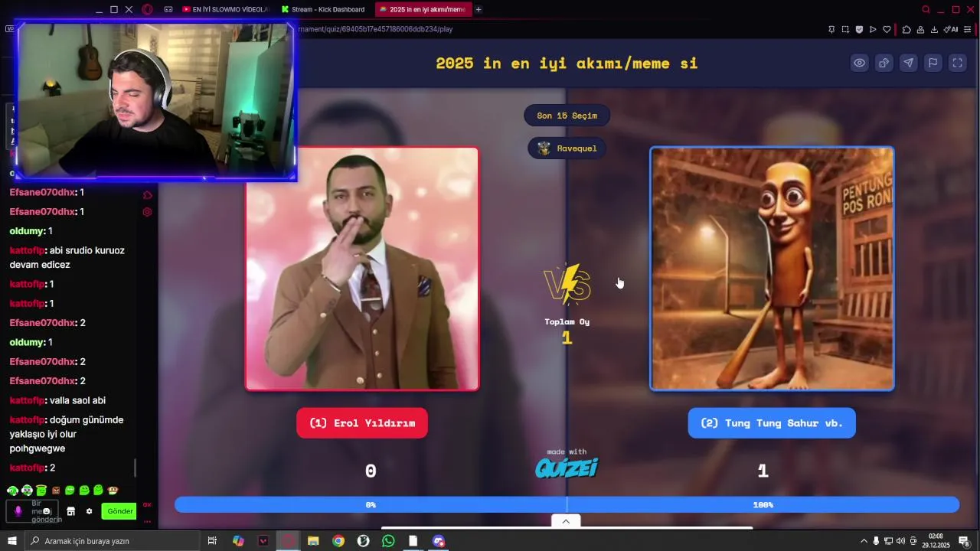980x551 pixels.
Task: Report quiz using the flag icon
Action: coord(933,63)
